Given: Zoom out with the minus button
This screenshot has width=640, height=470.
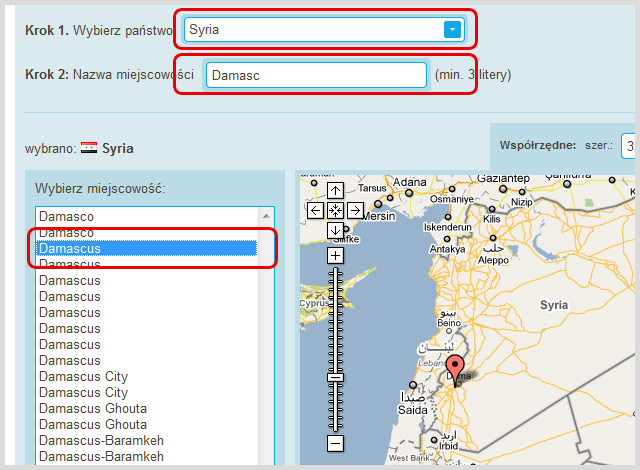Looking at the screenshot, I should pyautogui.click(x=335, y=442).
